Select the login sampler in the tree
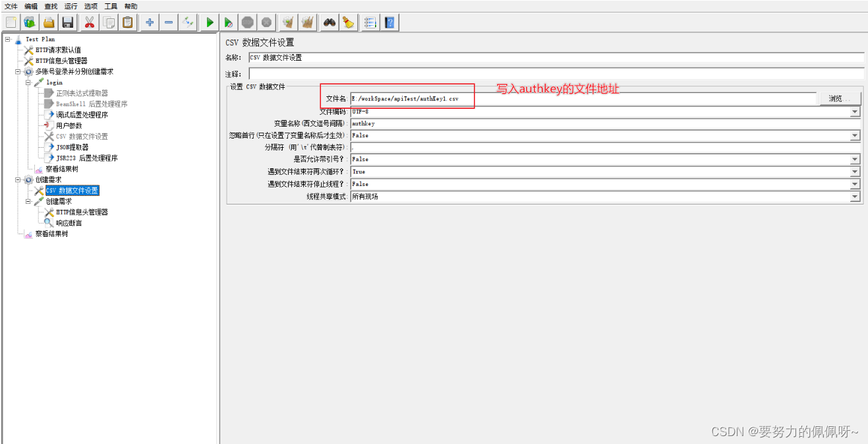The height and width of the screenshot is (444, 868). [54, 82]
